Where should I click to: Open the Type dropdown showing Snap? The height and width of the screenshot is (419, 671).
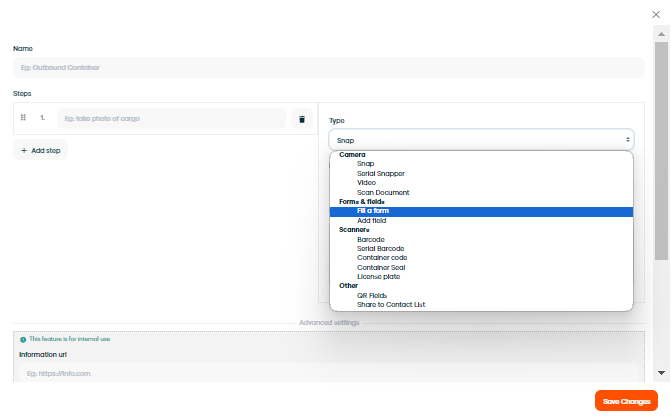pos(481,140)
